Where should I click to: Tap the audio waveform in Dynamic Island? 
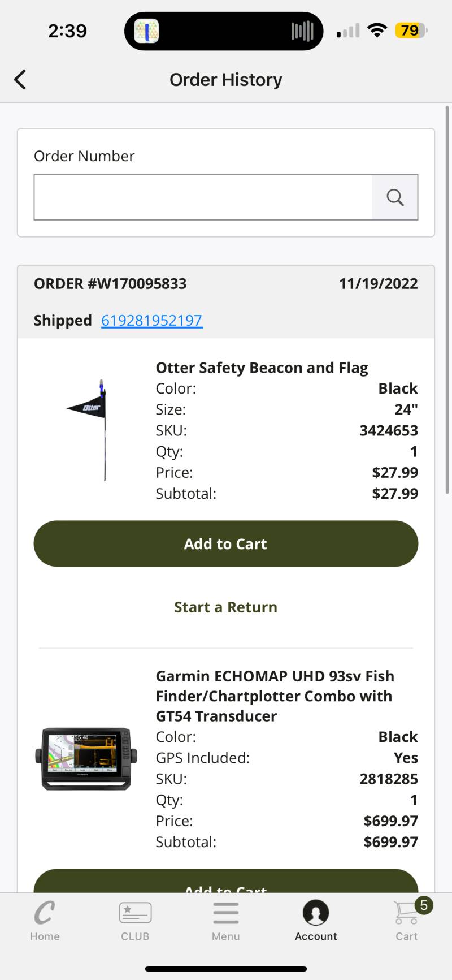point(302,31)
